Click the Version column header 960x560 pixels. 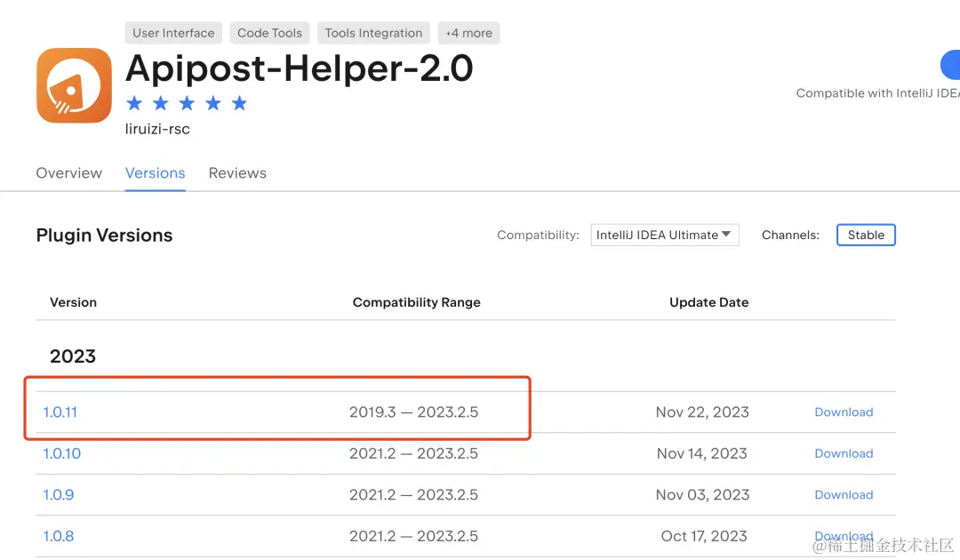tap(74, 302)
